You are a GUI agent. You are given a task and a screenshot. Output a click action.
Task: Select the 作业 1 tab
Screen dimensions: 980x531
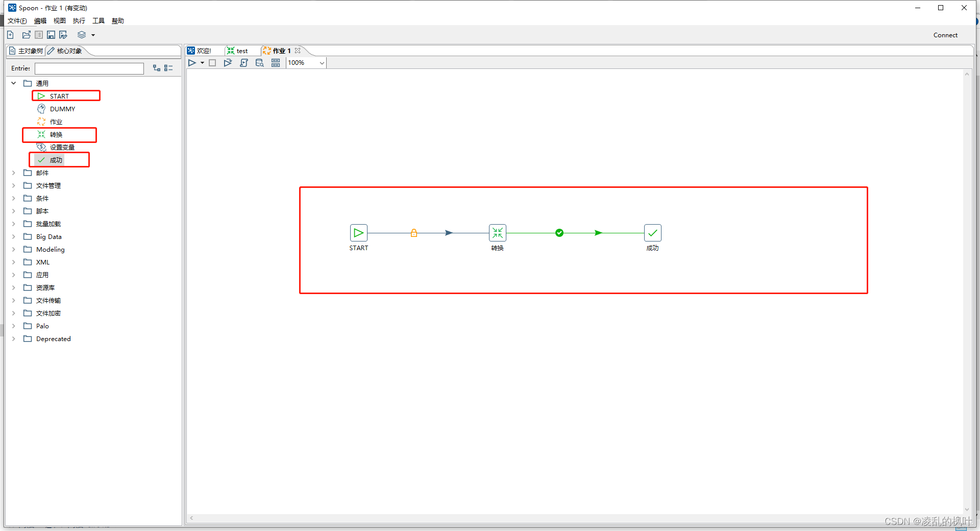click(x=277, y=51)
